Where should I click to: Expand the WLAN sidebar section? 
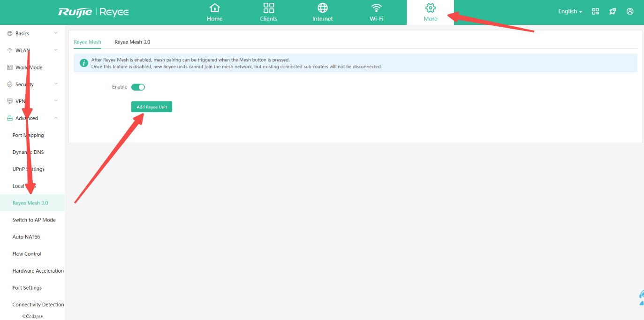pyautogui.click(x=32, y=50)
